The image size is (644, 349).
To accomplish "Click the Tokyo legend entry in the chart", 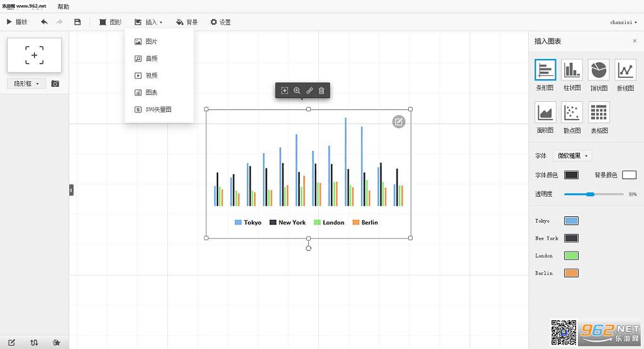I will 248,222.
